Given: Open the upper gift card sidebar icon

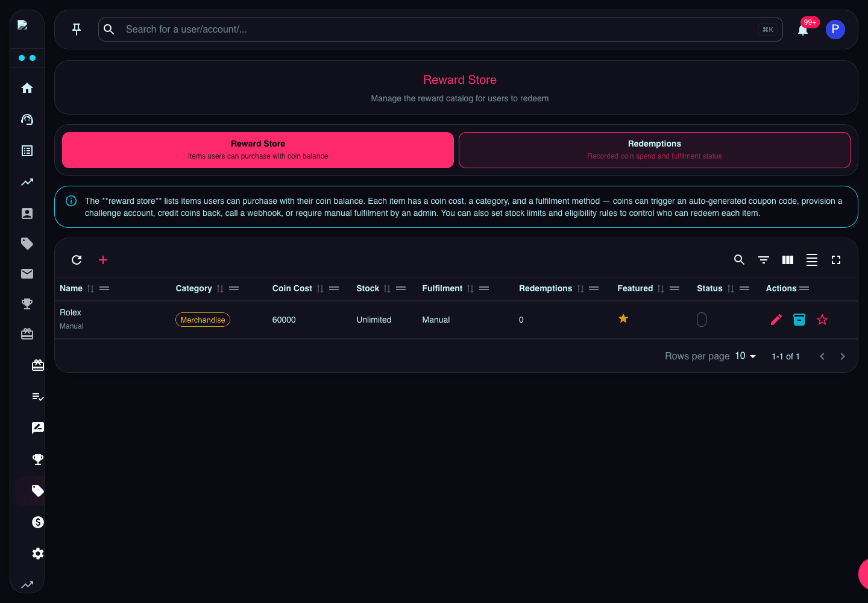Looking at the screenshot, I should coord(27,334).
